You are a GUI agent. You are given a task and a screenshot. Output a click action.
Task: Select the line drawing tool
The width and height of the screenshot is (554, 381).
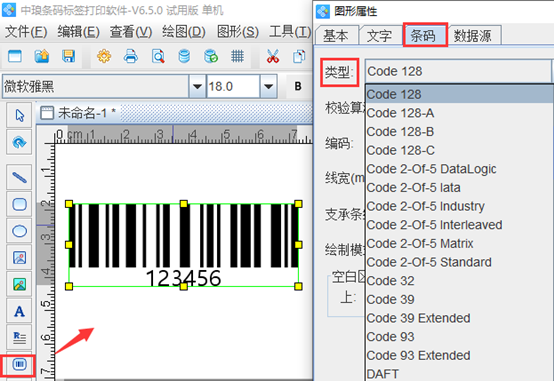click(x=19, y=177)
